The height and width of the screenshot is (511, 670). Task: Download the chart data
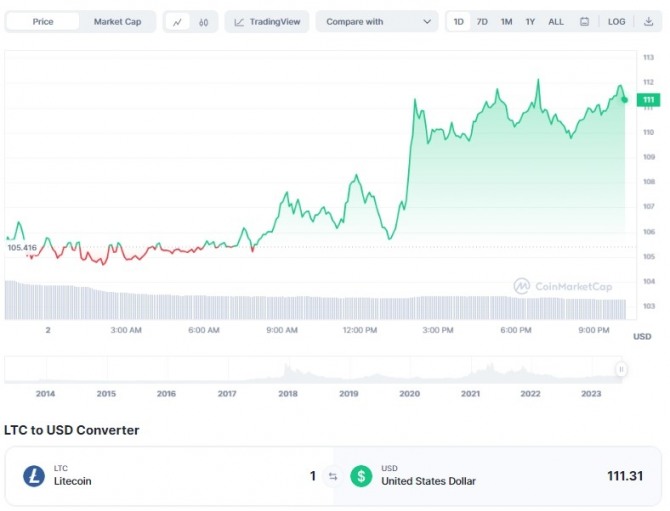(648, 21)
